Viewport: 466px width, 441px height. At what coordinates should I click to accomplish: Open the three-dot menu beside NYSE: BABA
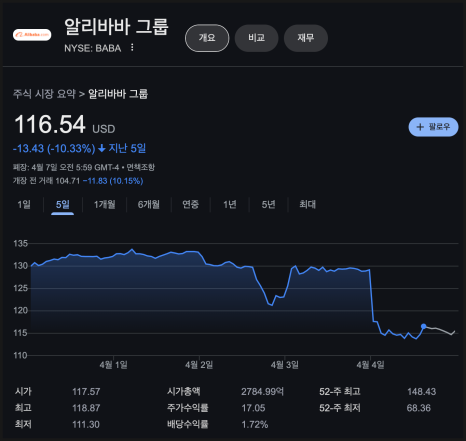pyautogui.click(x=132, y=48)
